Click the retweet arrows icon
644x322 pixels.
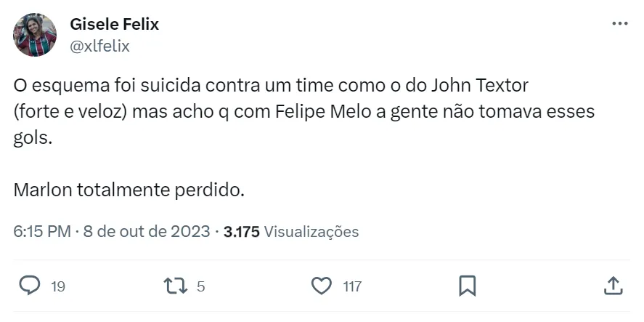[177, 286]
